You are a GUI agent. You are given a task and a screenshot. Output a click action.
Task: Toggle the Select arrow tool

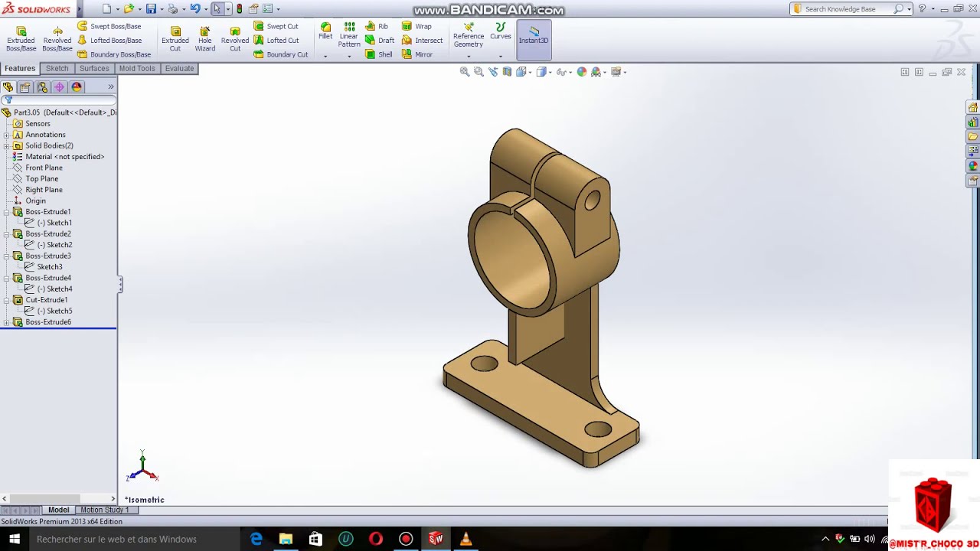(x=217, y=9)
